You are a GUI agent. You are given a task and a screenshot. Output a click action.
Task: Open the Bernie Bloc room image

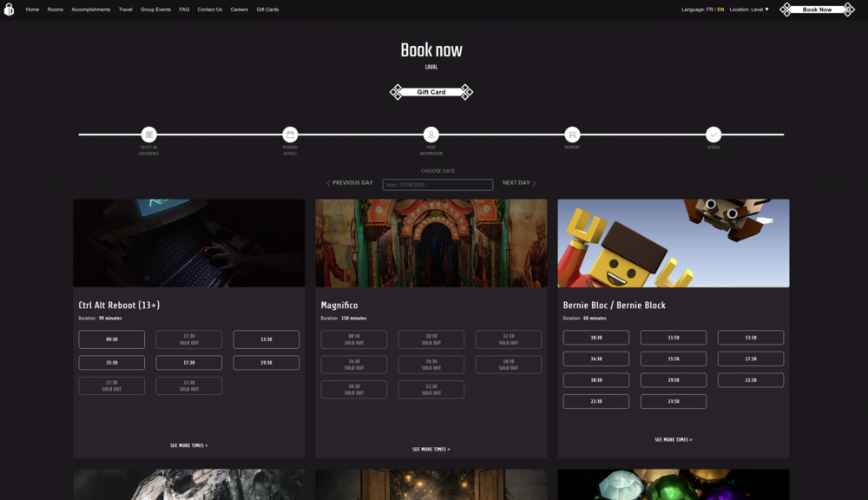tap(674, 243)
